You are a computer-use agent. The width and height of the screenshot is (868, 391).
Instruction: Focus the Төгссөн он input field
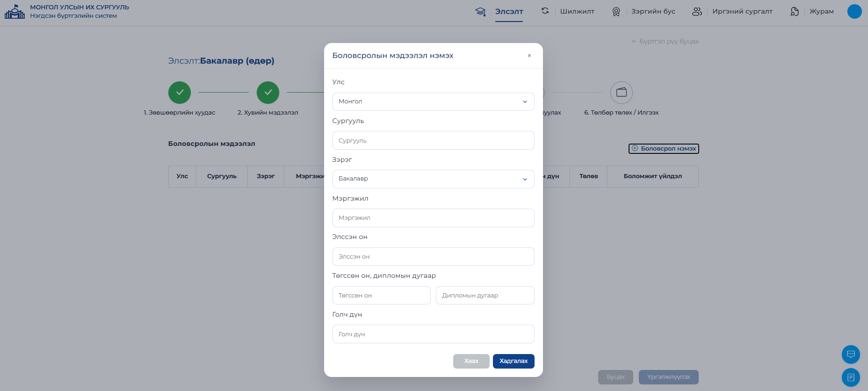point(382,296)
